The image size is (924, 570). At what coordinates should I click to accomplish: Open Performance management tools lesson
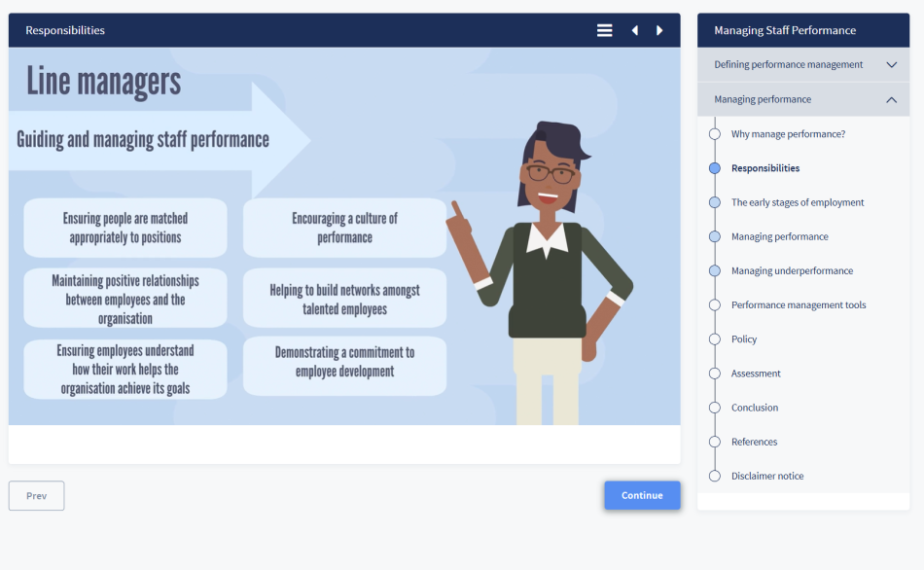799,304
